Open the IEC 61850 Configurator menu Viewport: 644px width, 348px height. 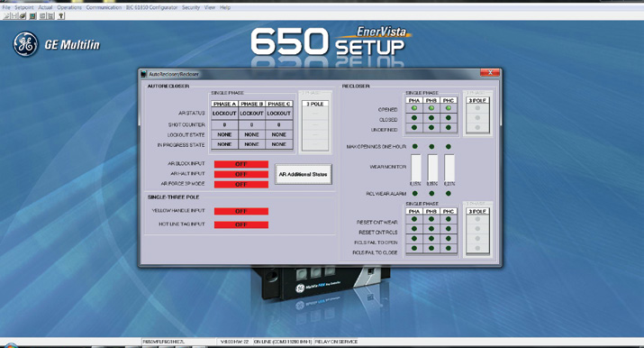[152, 7]
